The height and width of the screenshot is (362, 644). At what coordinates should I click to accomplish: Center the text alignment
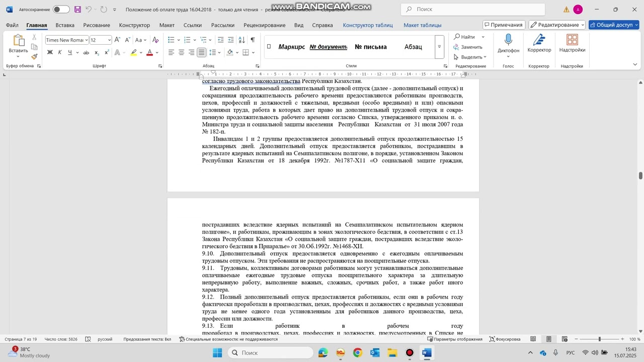pyautogui.click(x=181, y=52)
